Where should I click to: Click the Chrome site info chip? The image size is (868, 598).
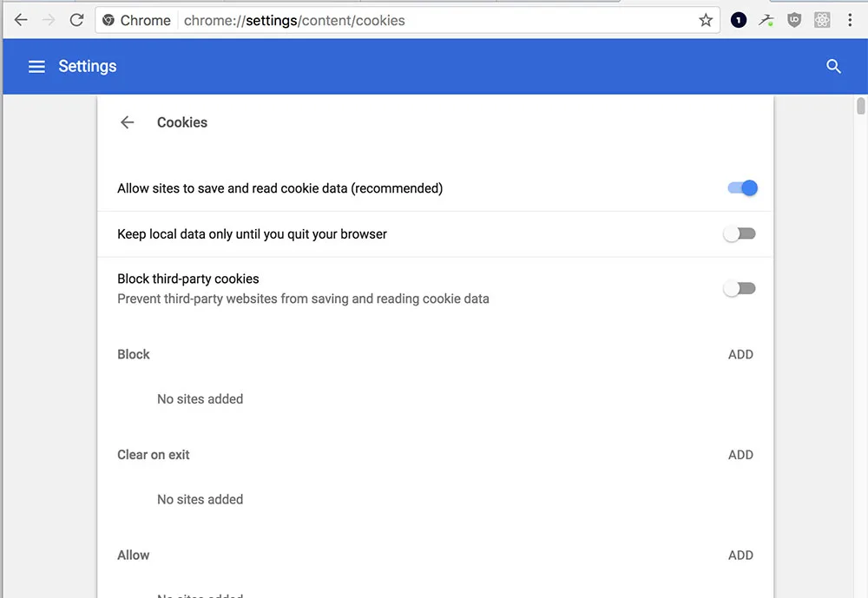click(x=137, y=21)
